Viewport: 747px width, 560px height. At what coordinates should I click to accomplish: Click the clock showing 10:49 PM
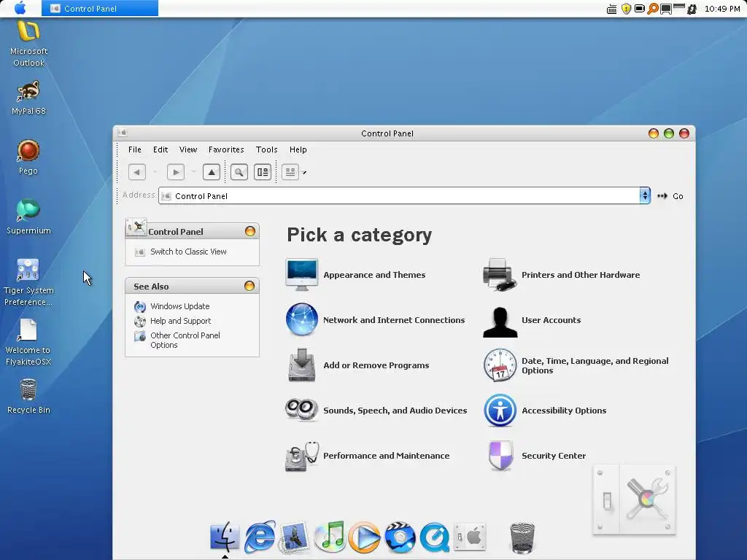coord(721,9)
